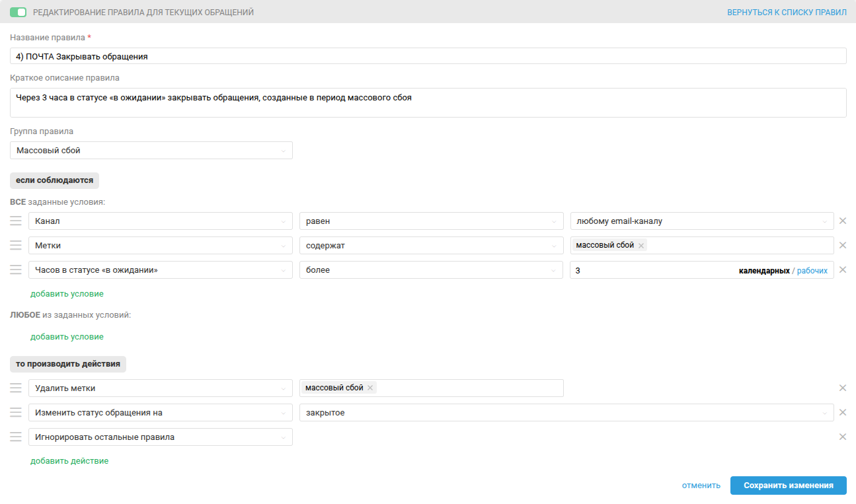This screenshot has width=856, height=504.
Task: Toggle the rule enabled switch
Action: tap(18, 13)
